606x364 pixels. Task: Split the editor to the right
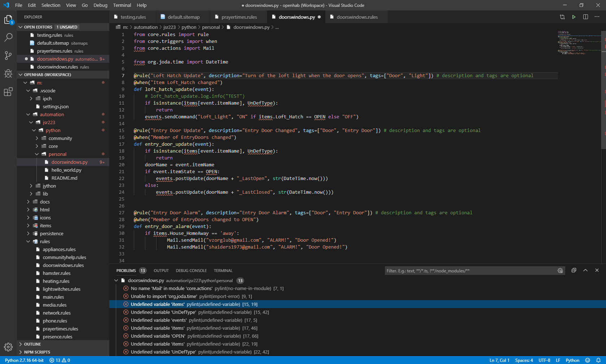[585, 17]
